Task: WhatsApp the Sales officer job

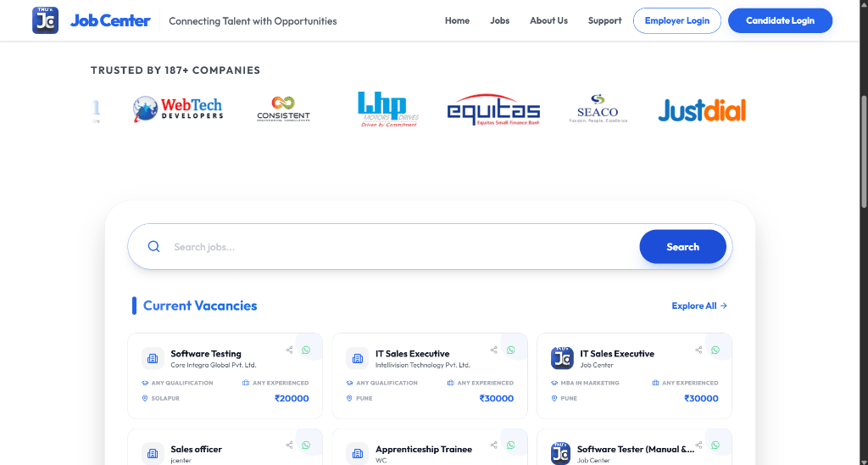Action: [x=306, y=445]
